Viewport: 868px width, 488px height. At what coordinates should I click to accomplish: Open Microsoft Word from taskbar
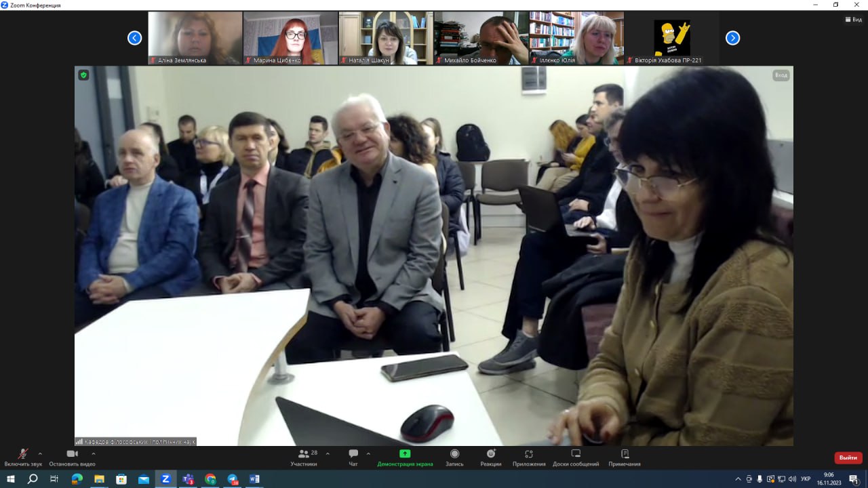(254, 479)
